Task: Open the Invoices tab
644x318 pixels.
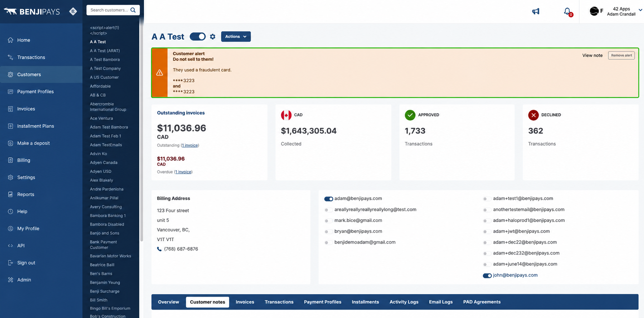Action: point(245,302)
